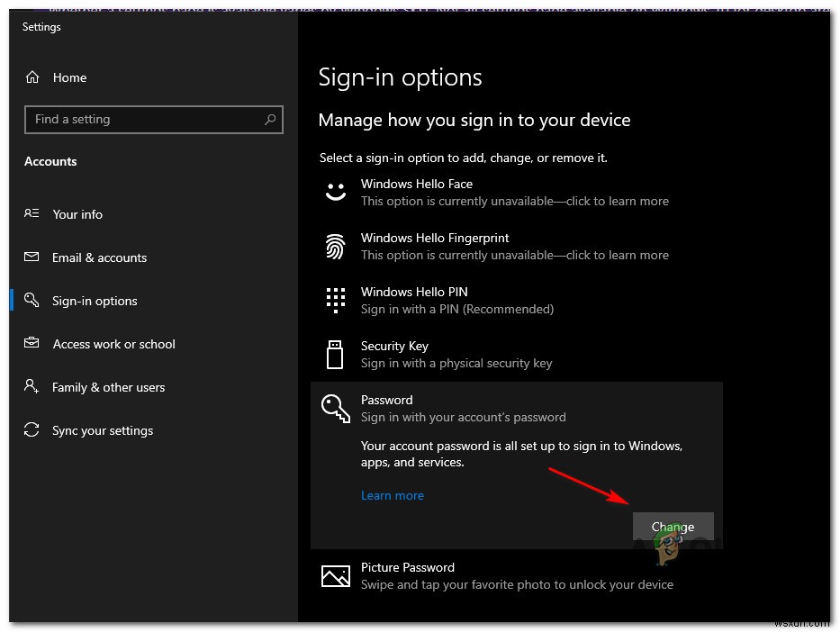Image resolution: width=840 pixels, height=632 pixels.
Task: Click the search magnifier icon
Action: [x=271, y=119]
